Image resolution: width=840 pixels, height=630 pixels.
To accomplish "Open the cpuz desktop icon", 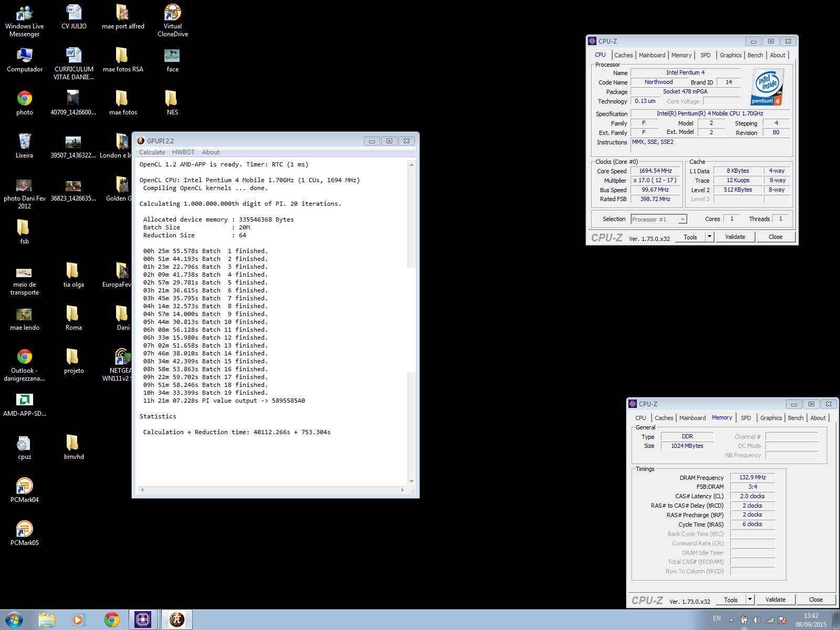I will pos(24,447).
